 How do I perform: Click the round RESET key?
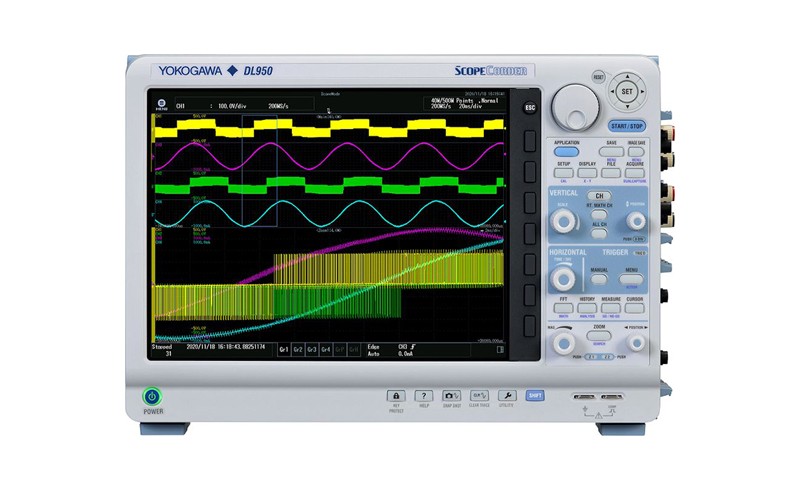tap(598, 77)
